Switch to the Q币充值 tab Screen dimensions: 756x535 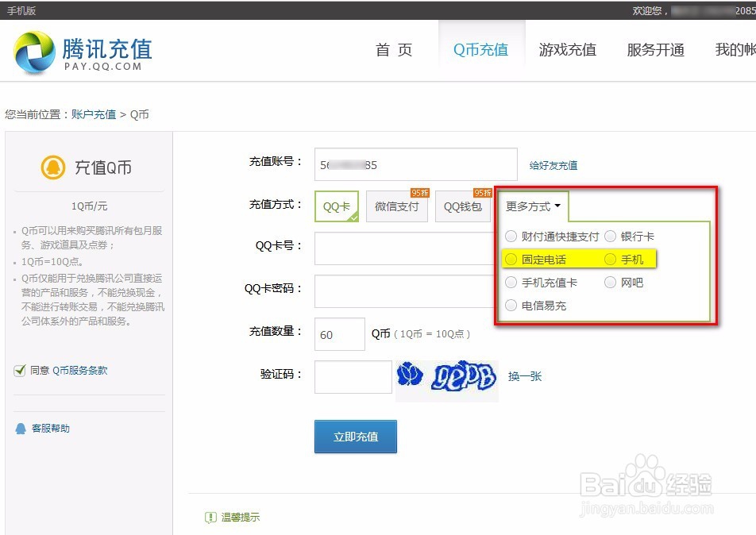click(480, 50)
